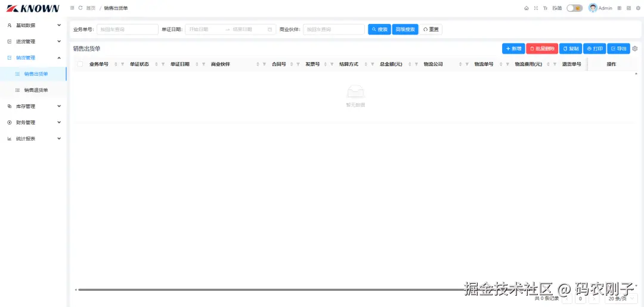Screen dimensions: 644x307
Task: Open the font size (Tт) setting icon
Action: pos(546,8)
